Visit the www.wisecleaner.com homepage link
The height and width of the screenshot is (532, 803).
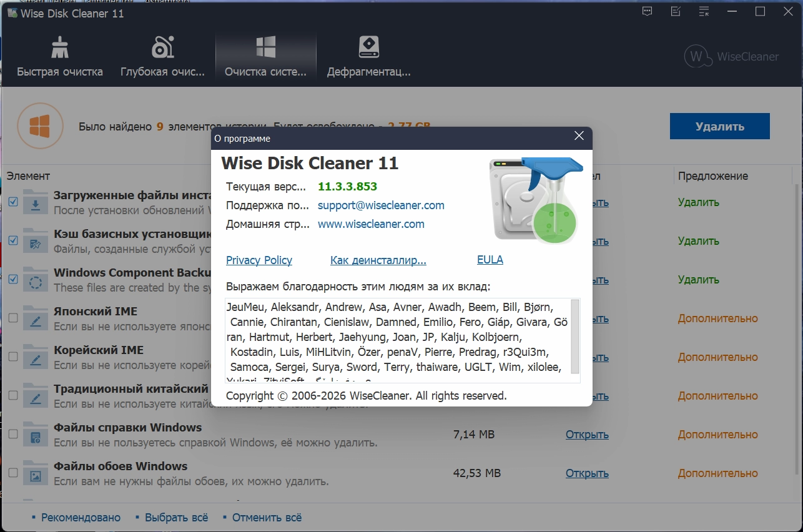pos(371,224)
